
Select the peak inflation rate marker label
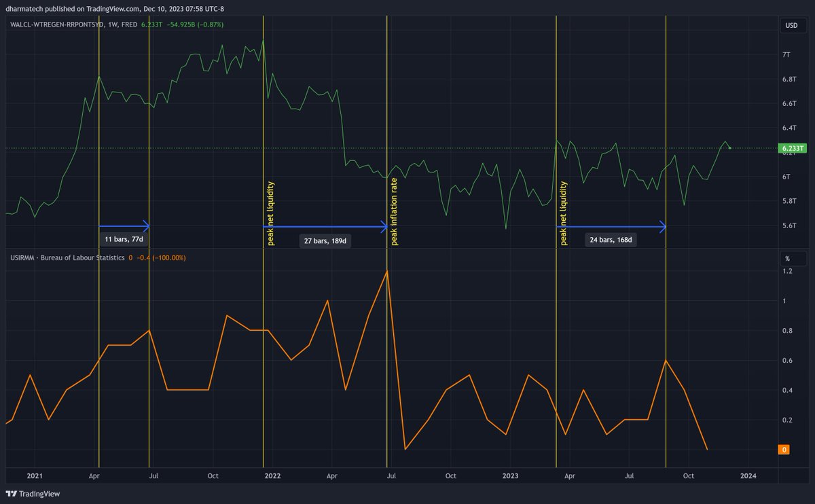click(x=395, y=211)
